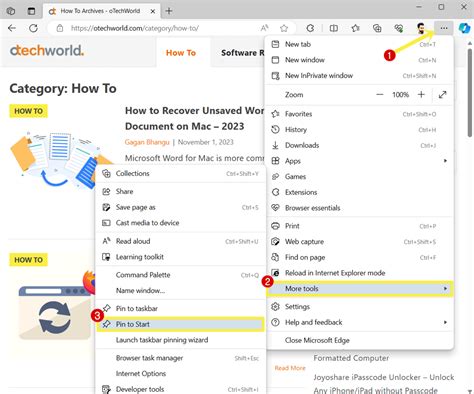474x394 pixels.
Task: Expand the Apps submenu
Action: [x=359, y=161]
